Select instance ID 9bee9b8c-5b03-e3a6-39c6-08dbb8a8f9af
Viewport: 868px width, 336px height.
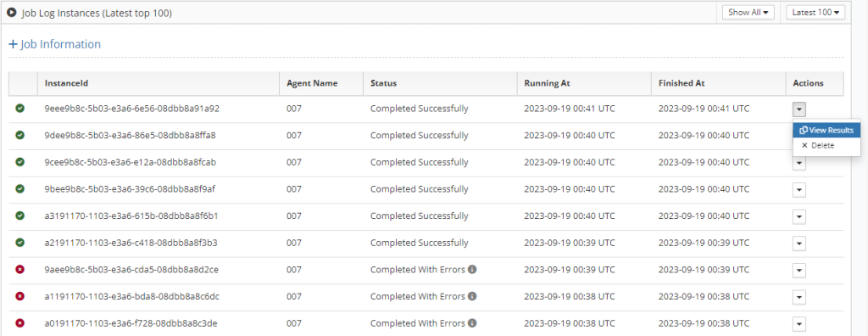coord(130,189)
